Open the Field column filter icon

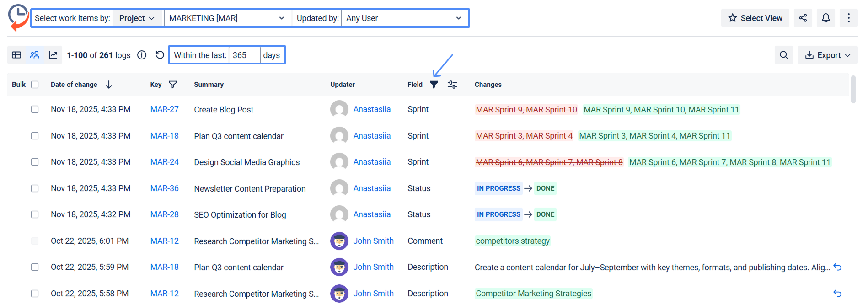point(434,85)
